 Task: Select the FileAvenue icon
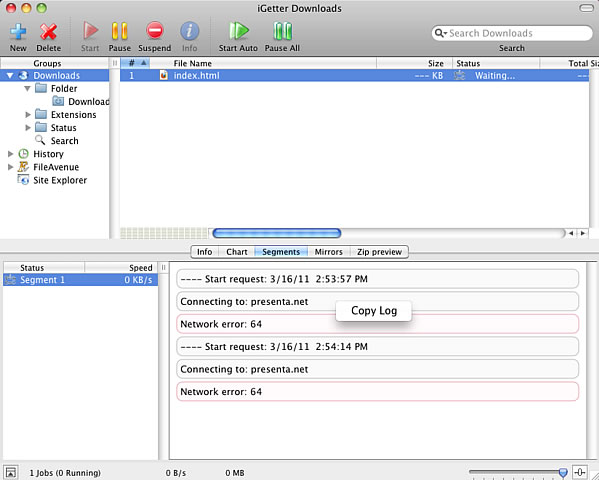24,167
